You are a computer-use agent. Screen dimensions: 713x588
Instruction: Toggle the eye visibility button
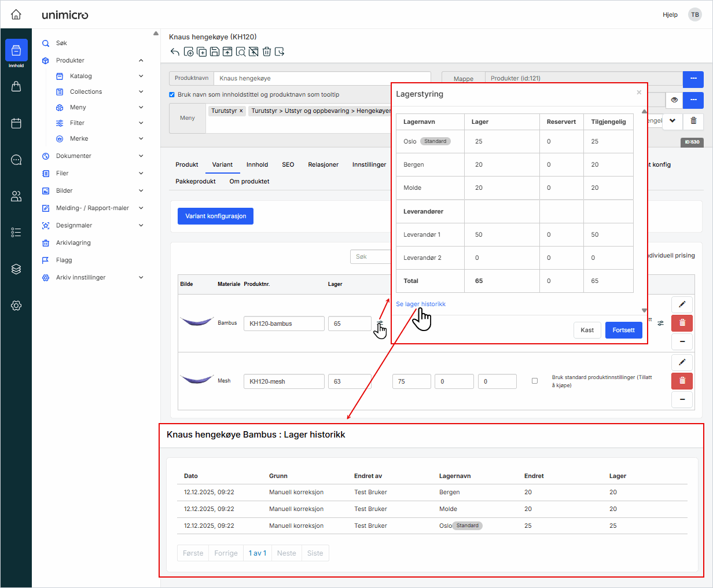(674, 100)
